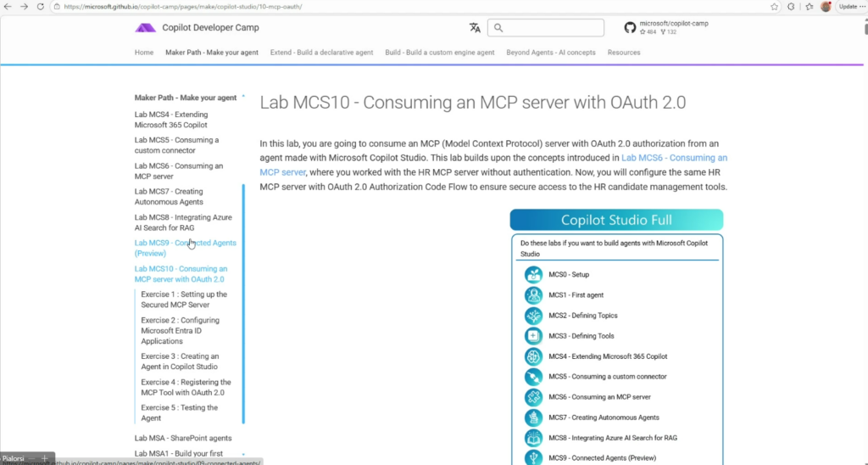Click the 'MCS0 - Setup' list label
Screen dimensions: 868x465
(569, 275)
